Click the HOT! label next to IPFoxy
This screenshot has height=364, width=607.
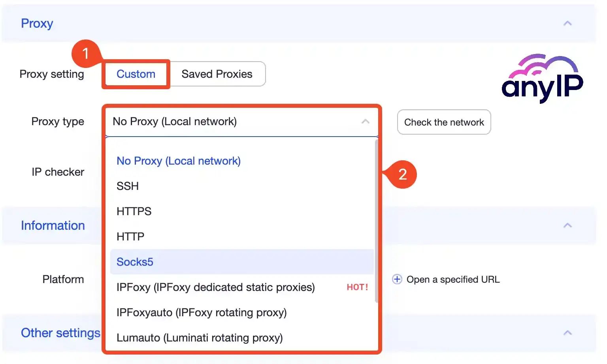coord(357,287)
